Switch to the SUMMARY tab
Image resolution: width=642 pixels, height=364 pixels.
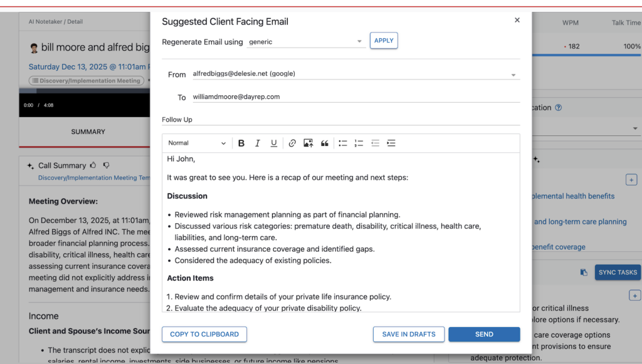pyautogui.click(x=88, y=132)
